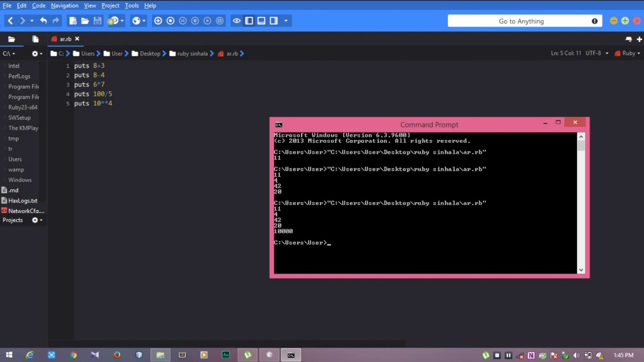Open the Tools menu
Screen dimensions: 644x362
pos(132,6)
